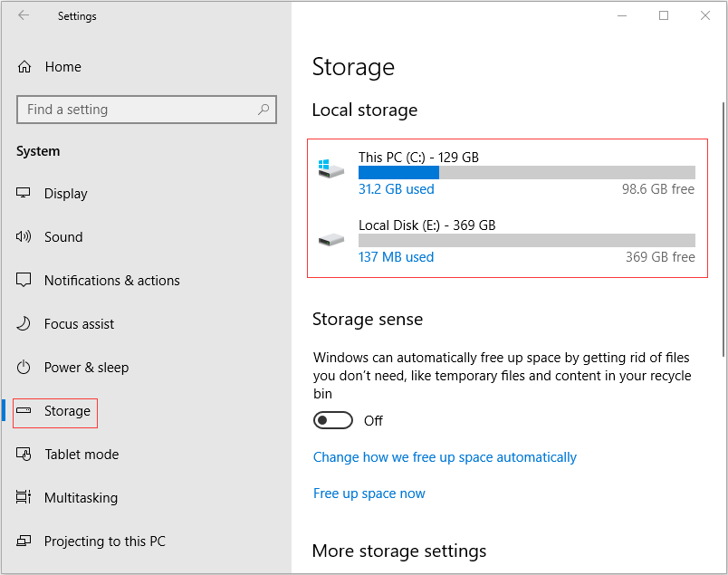Click the Focus assist moon icon
The height and width of the screenshot is (575, 728).
click(x=24, y=324)
